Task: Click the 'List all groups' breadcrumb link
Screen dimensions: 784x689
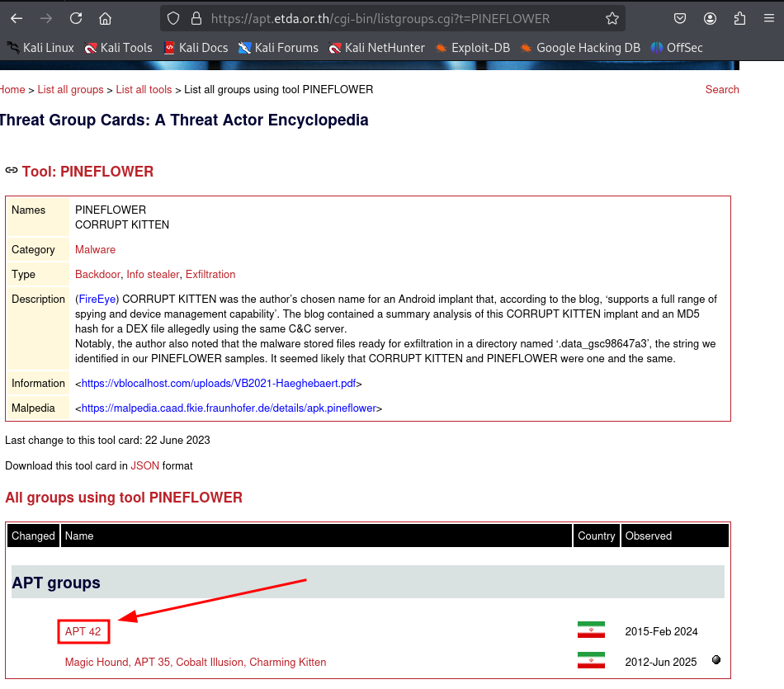Action: 70,90
